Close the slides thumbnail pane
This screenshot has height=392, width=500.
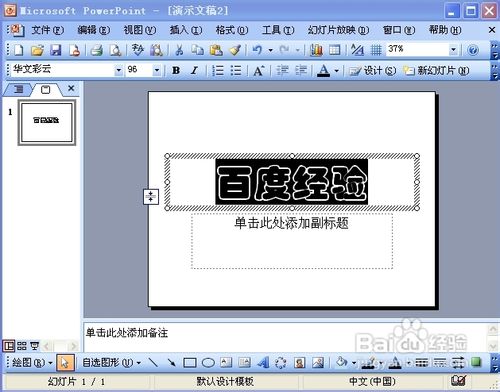[71, 88]
